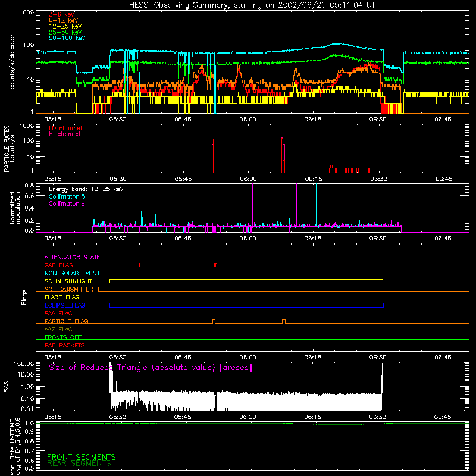Click second pulse on the PARTICLE FLAG line
Image resolution: width=476 pixels, height=476 pixels.
click(284, 321)
